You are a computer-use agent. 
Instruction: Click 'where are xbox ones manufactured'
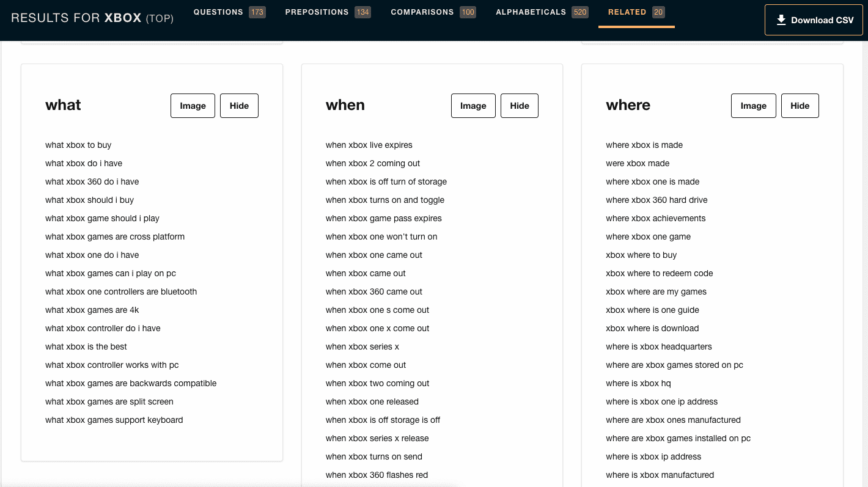674,420
